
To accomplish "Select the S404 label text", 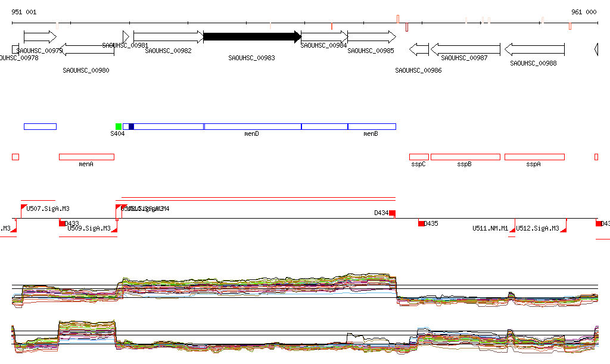I will [x=117, y=134].
